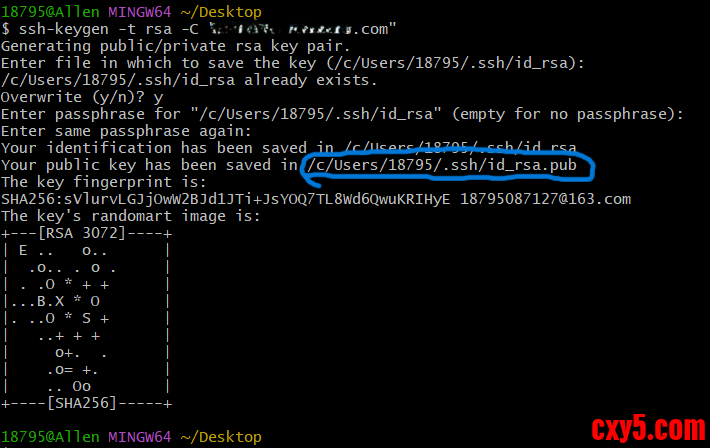This screenshot has width=710, height=448.
Task: Click "The key's randomart image is:" line
Action: point(130,216)
